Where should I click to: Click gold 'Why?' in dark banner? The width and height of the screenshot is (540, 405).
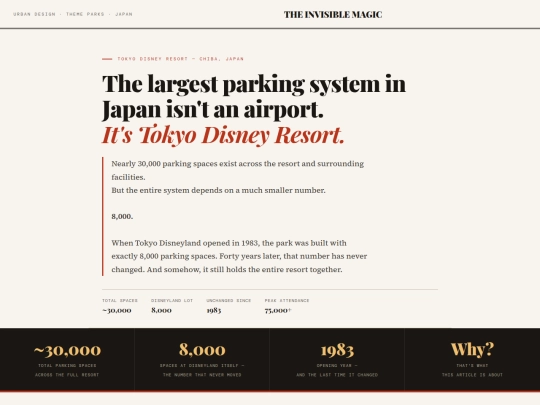click(x=472, y=350)
